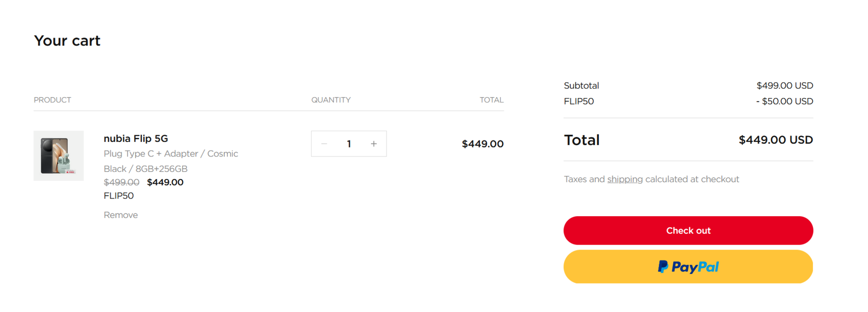Viewport: 868px width, 312px height.
Task: Click the - $50.00 USD discount amount
Action: pos(784,101)
